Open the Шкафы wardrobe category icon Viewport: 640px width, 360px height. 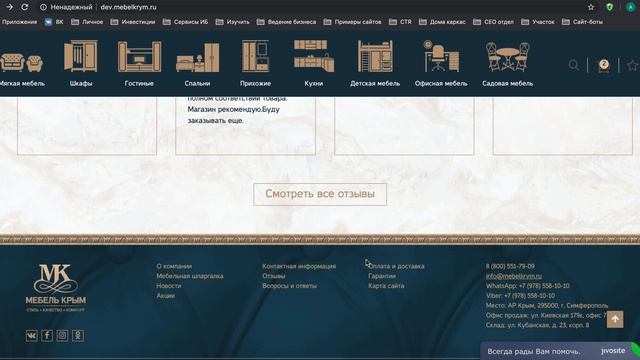click(x=80, y=56)
